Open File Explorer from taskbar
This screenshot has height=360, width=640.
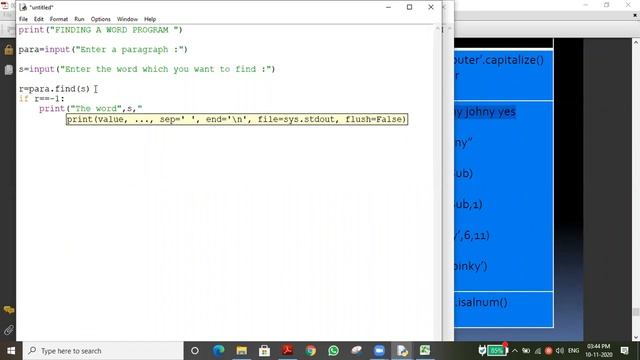[x=242, y=351]
